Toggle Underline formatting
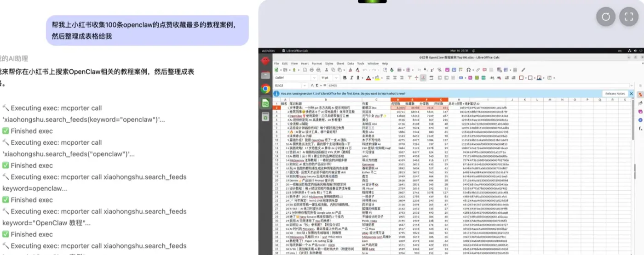Viewport: 644px width, 255px height. pos(358,78)
